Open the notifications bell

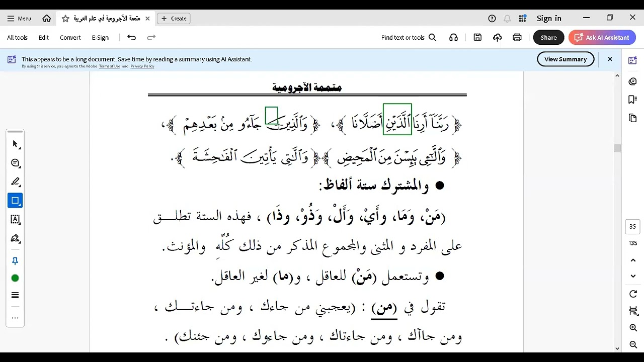pos(507,18)
